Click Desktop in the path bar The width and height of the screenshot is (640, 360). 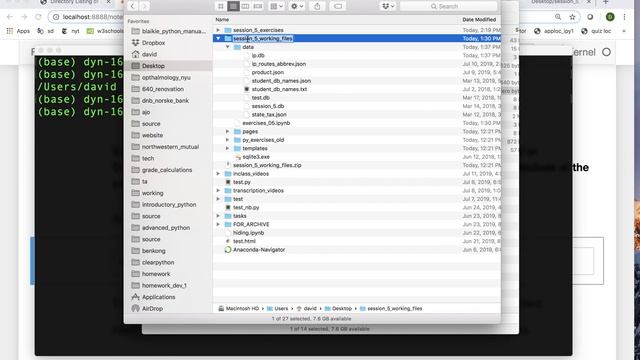coord(338,309)
